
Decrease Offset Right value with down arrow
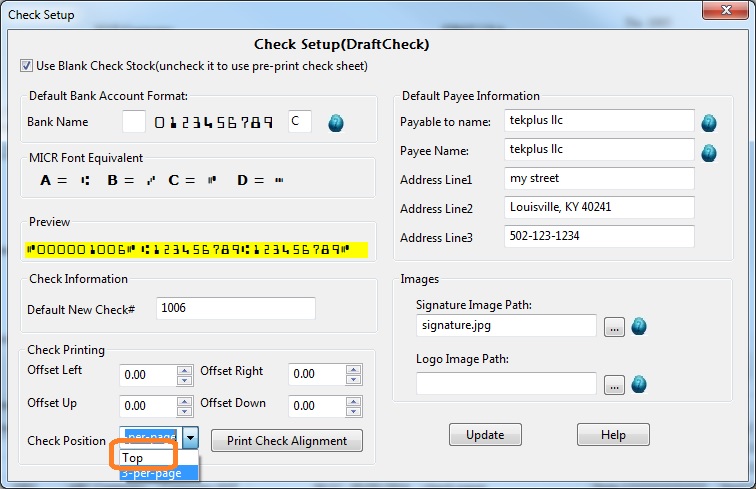pos(353,380)
